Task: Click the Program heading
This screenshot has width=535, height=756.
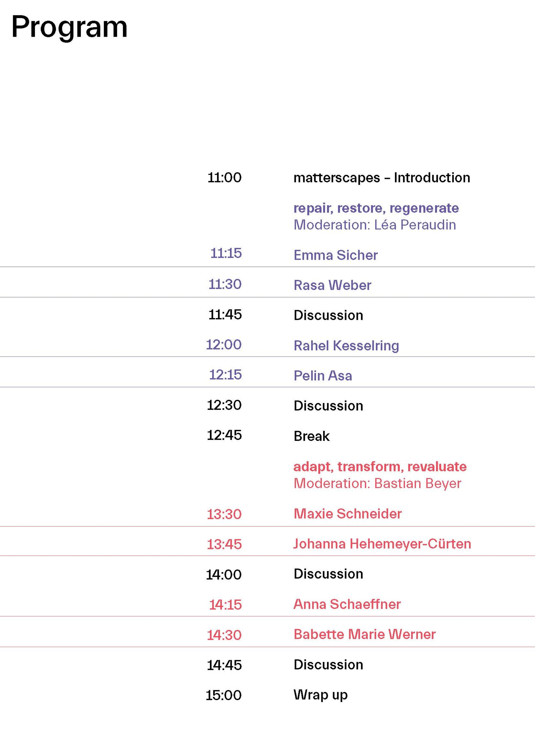Action: click(69, 28)
